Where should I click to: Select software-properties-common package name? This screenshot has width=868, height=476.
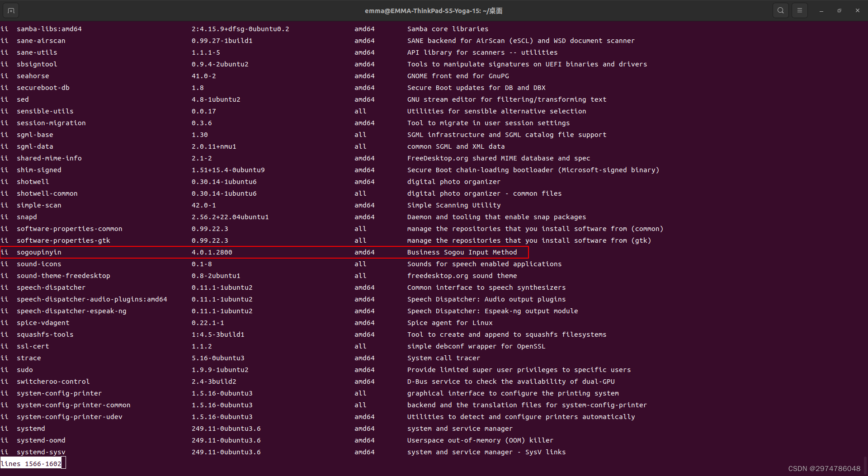[x=70, y=229]
